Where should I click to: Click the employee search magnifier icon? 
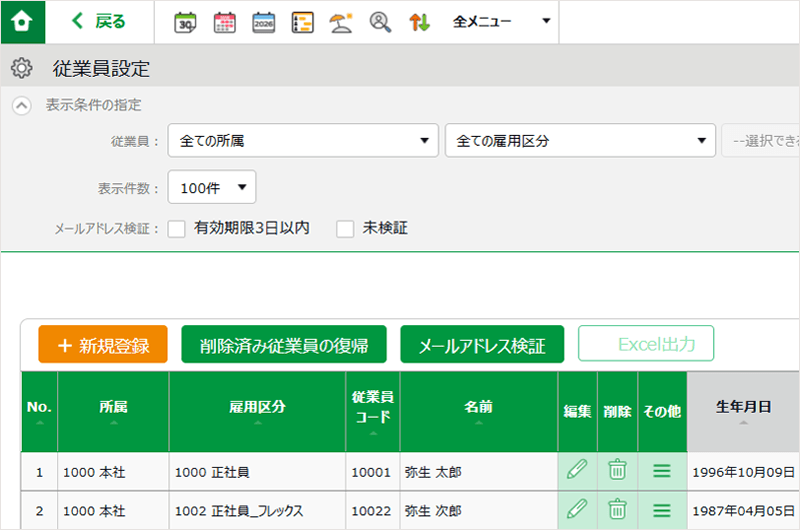(380, 22)
